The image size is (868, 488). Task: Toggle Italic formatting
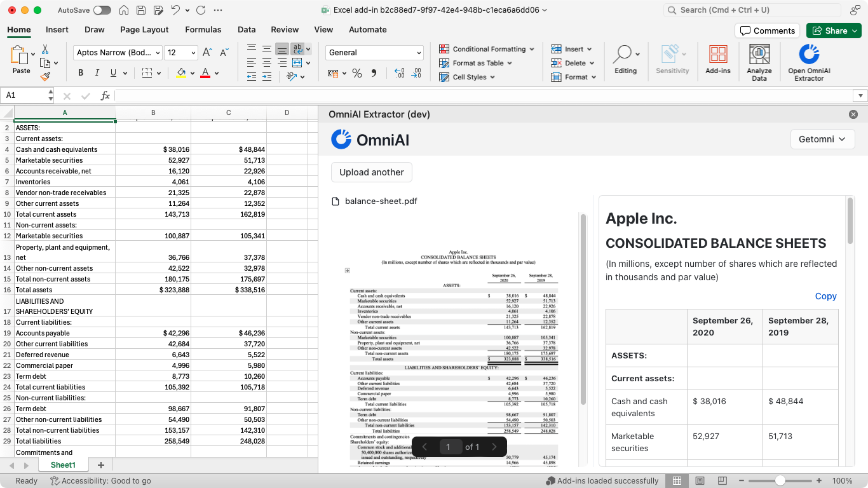(x=97, y=73)
